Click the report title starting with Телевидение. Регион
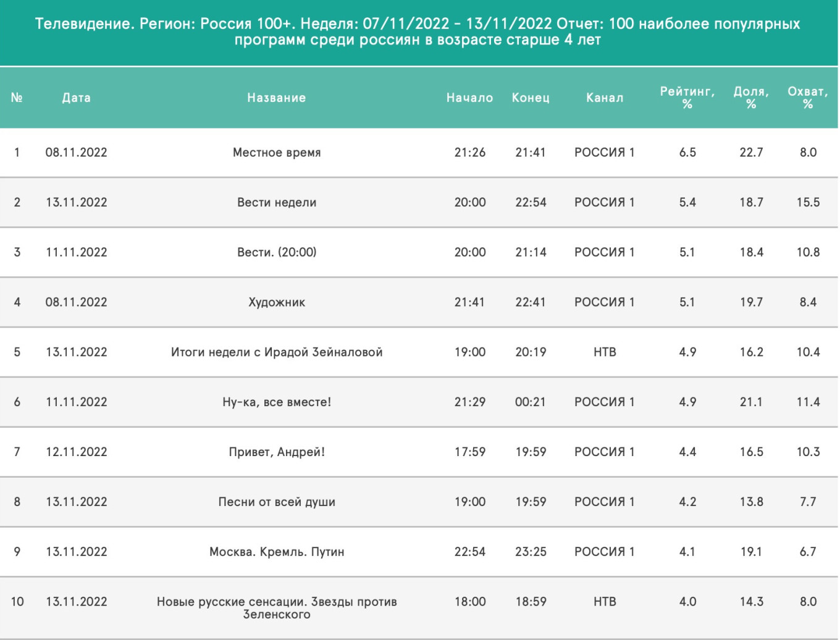Screen dimensions: 840x640 [418, 31]
